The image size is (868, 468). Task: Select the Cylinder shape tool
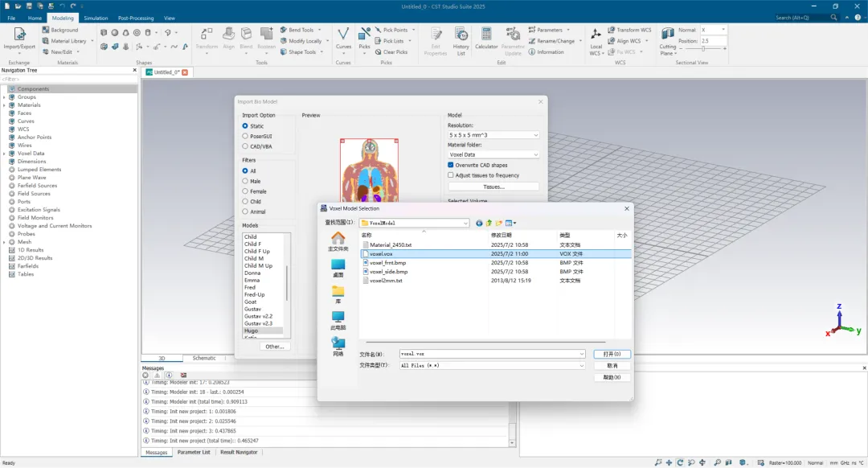click(148, 33)
